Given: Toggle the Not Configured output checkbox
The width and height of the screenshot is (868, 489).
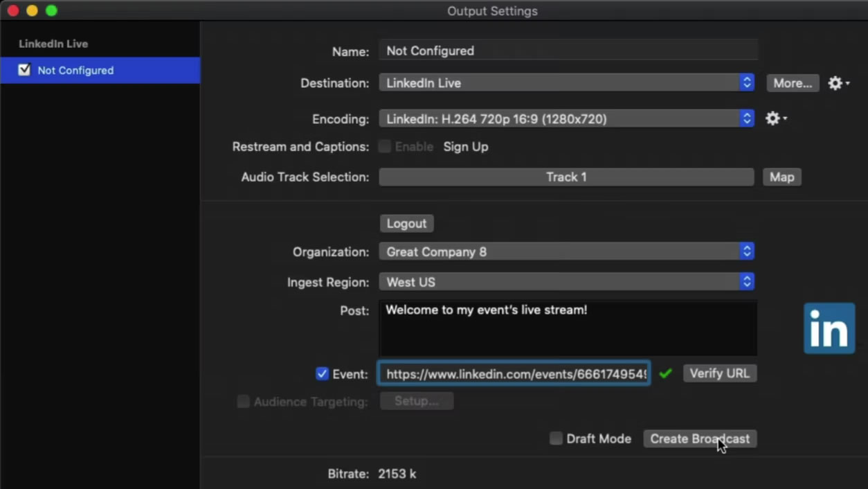Looking at the screenshot, I should pyautogui.click(x=24, y=70).
